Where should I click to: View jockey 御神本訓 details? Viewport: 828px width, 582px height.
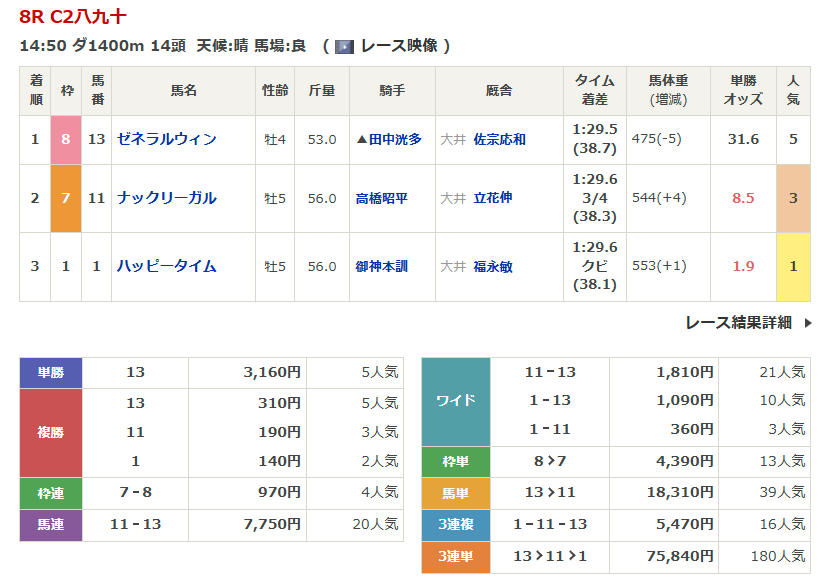coord(381,266)
